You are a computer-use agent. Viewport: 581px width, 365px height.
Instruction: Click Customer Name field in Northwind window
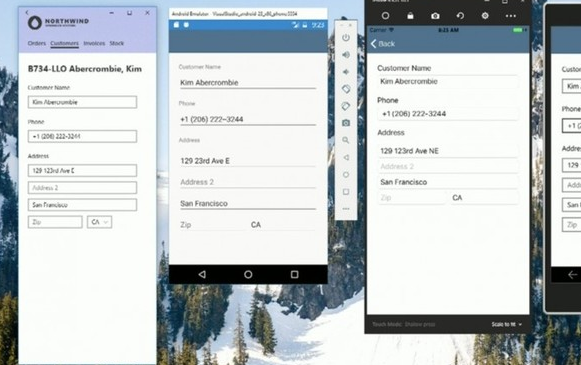coord(82,102)
